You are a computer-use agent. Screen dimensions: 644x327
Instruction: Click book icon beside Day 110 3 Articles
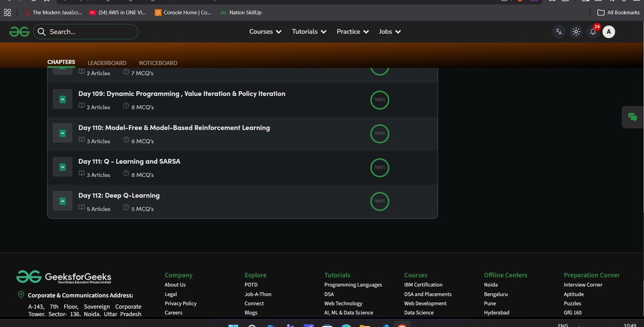pyautogui.click(x=82, y=141)
